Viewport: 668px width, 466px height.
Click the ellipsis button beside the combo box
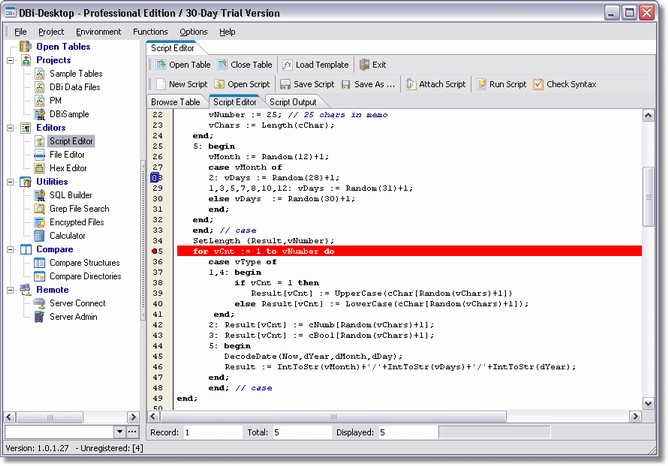coord(132,432)
